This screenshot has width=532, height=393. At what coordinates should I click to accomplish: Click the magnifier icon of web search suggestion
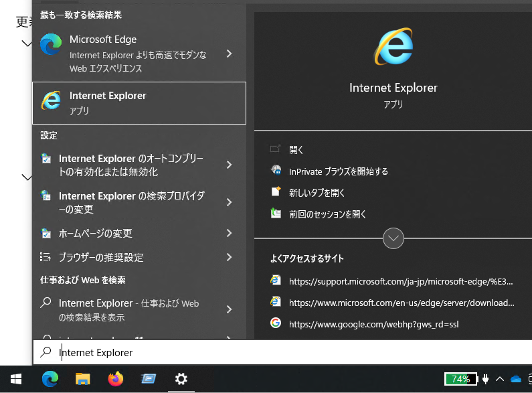pyautogui.click(x=46, y=303)
